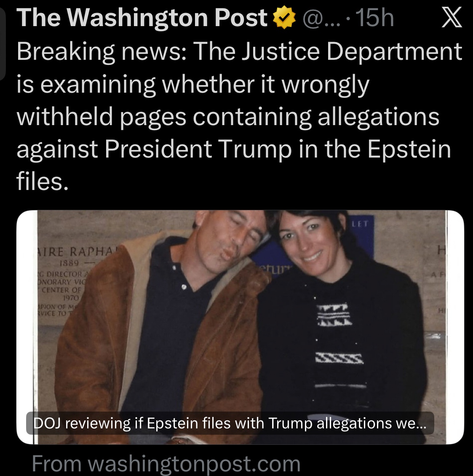Click the 'LET' text on blue sign
Image resolution: width=473 pixels, height=476 pixels.
(360, 224)
